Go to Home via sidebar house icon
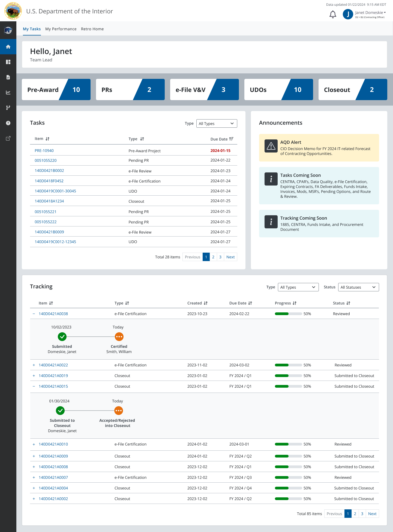The image size is (393, 532). click(x=8, y=47)
